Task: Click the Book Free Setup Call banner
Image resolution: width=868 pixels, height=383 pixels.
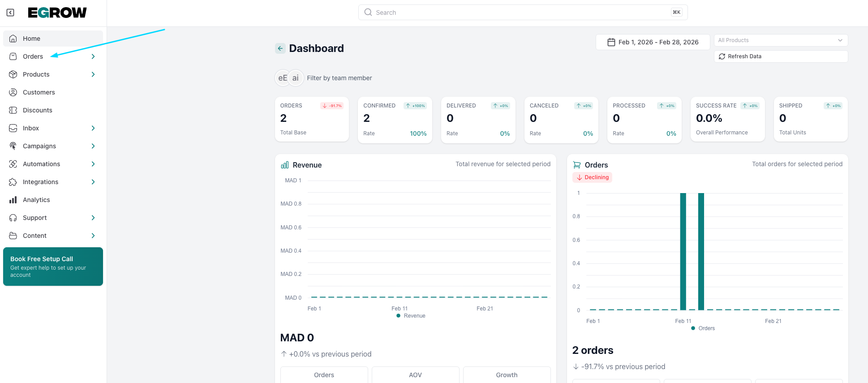Action: coord(53,267)
